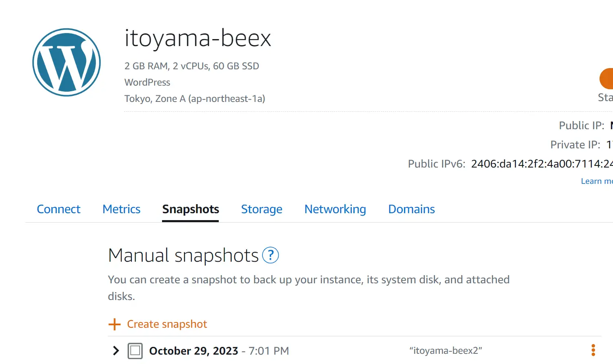This screenshot has width=613, height=364.
Task: Open the Networking tab
Action: pyautogui.click(x=335, y=209)
